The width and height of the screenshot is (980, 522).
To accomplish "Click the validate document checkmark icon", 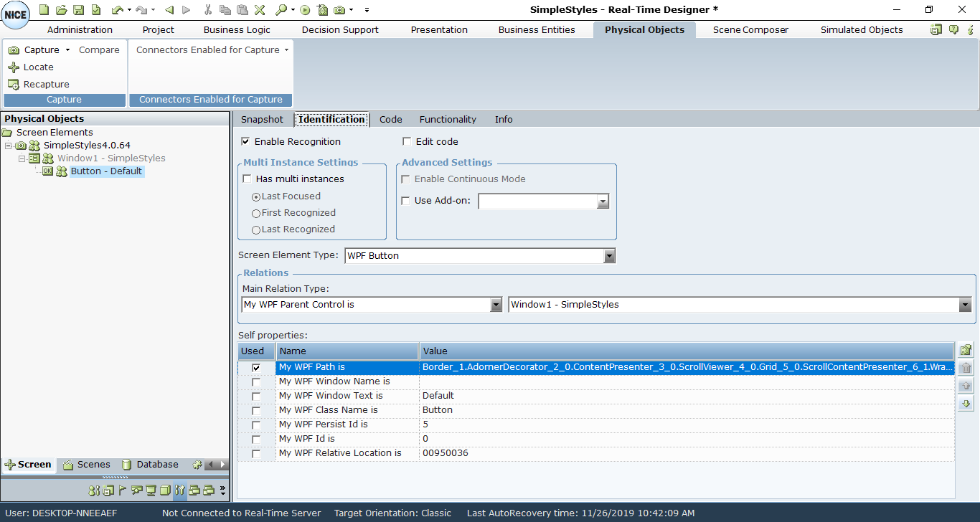I will (95, 10).
